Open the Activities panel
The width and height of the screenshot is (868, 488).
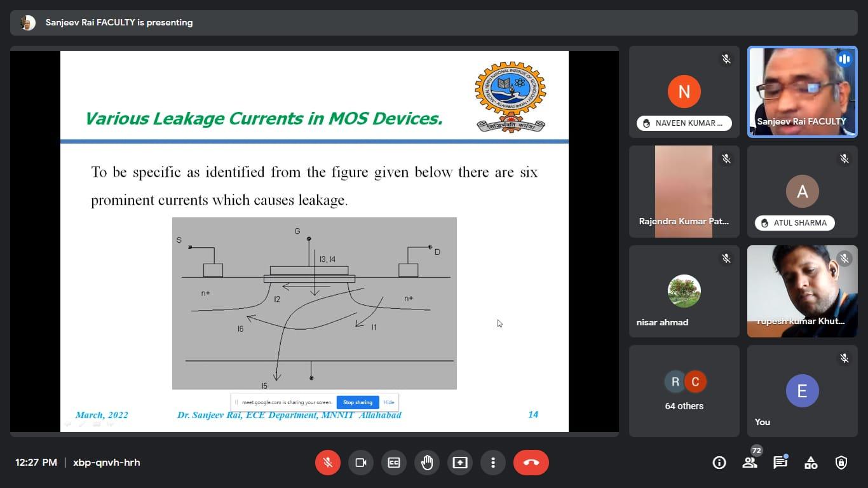point(811,463)
